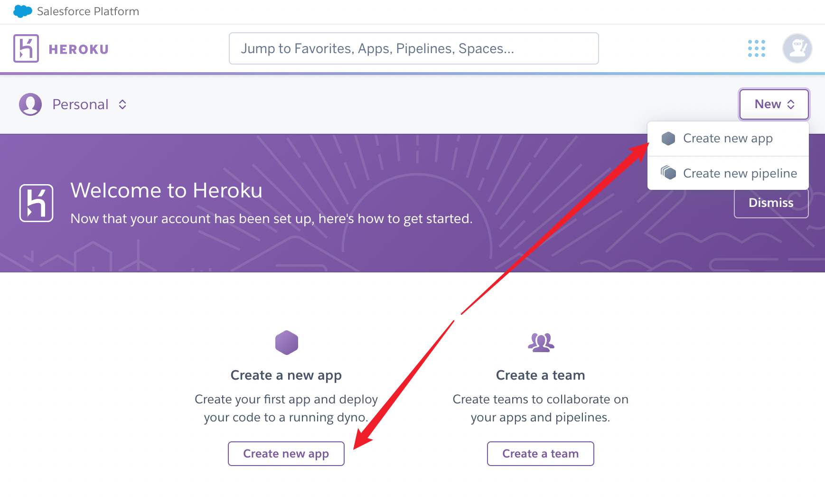Image resolution: width=825 pixels, height=504 pixels.
Task: Click the team people icon
Action: (x=541, y=342)
